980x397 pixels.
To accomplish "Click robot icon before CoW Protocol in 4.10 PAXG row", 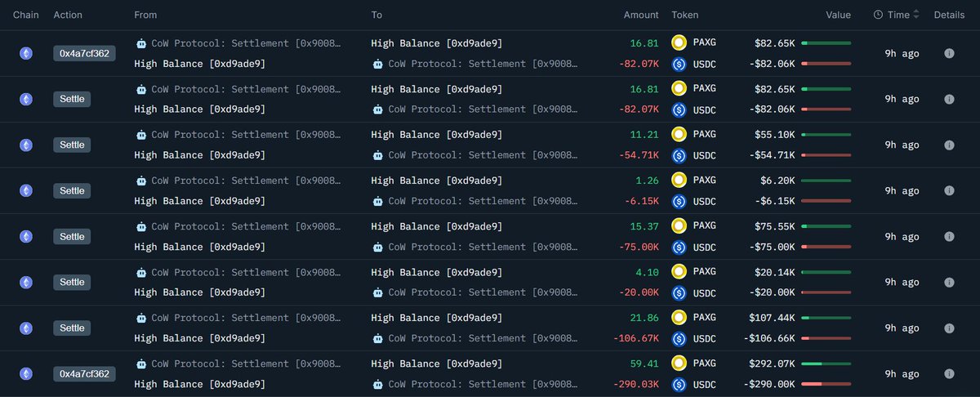I will [141, 272].
